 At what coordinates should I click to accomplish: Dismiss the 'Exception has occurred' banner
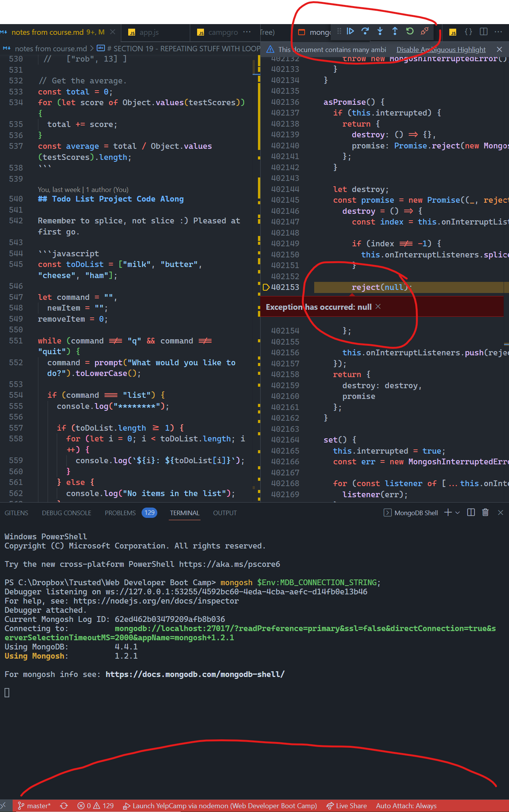click(378, 307)
